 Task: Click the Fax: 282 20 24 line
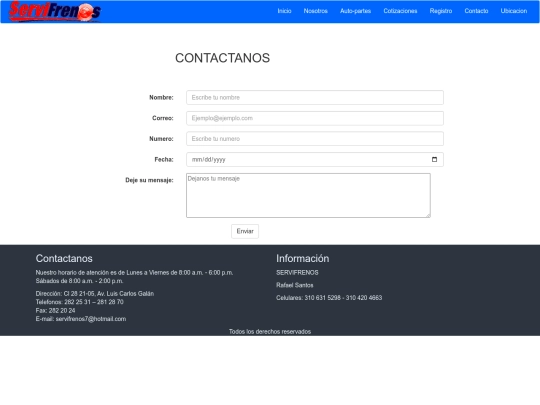(x=55, y=310)
